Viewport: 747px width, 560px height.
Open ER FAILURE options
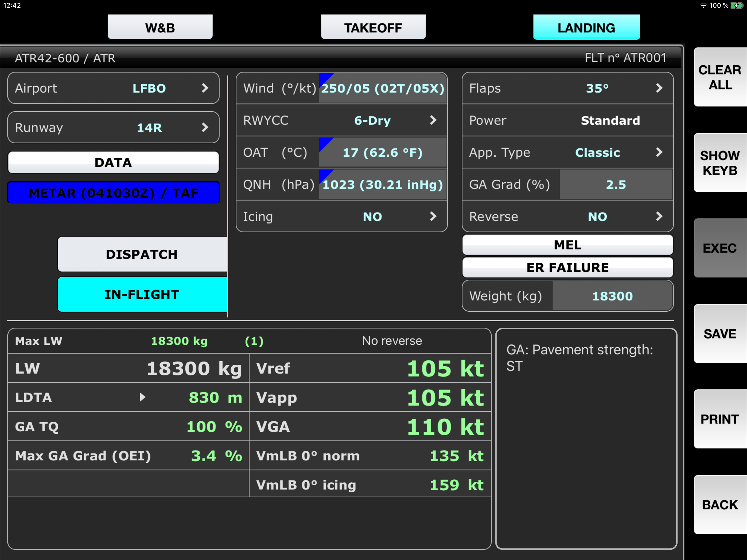(x=567, y=267)
